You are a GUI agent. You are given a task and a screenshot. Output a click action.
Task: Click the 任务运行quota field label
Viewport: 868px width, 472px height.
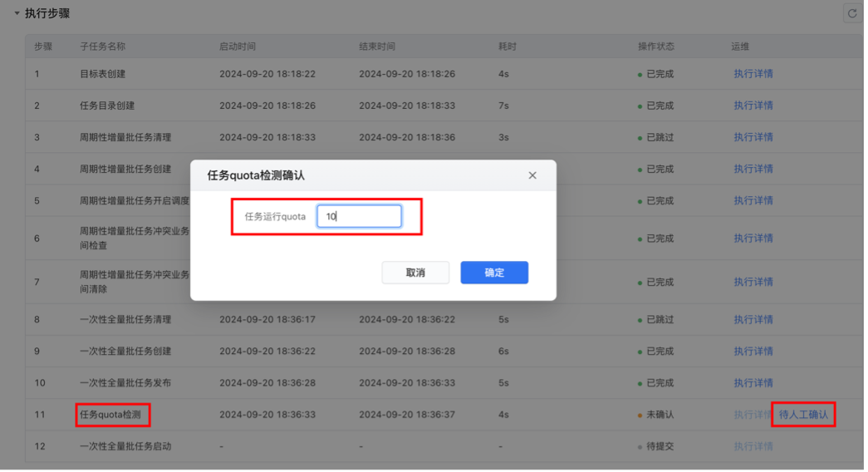click(277, 217)
